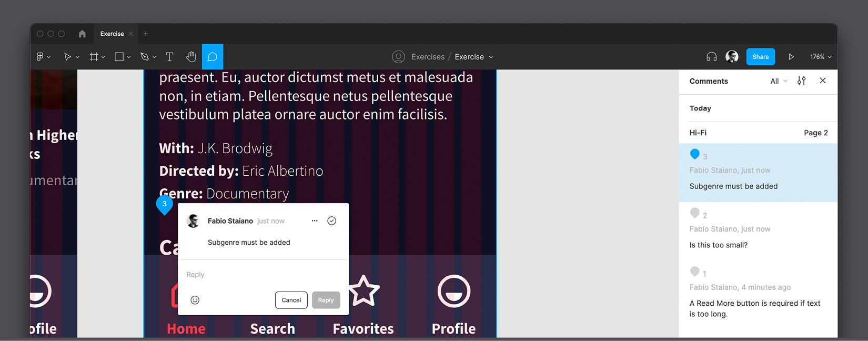
Task: Go to the Home screen icon
Action: [82, 34]
